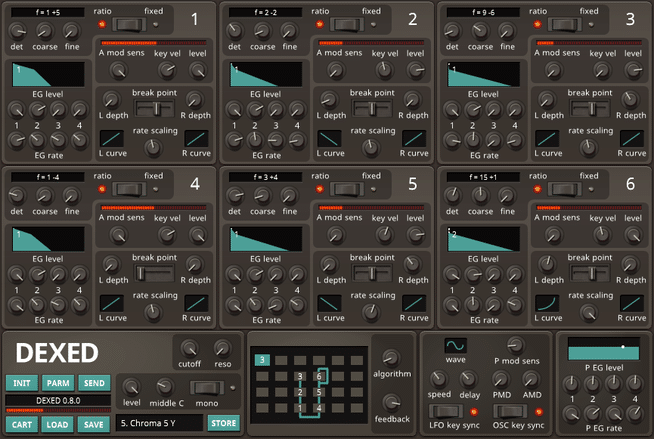This screenshot has width=654, height=439.
Task: Click operator 3 R curve selector
Action: [632, 139]
